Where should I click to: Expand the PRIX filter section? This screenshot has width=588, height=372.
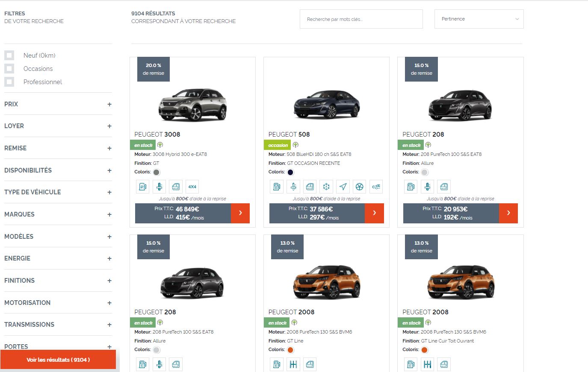[58, 104]
